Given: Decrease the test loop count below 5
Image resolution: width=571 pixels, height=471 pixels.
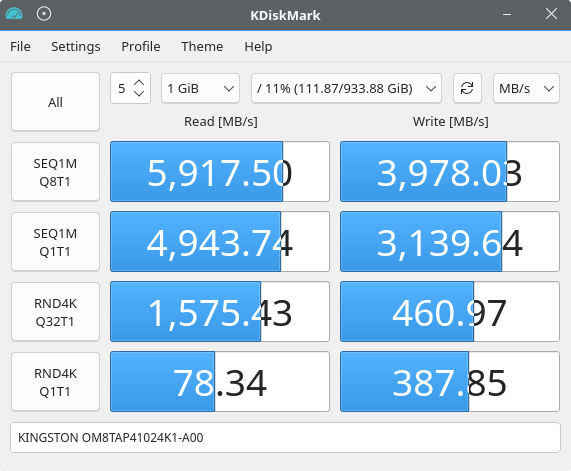Looking at the screenshot, I should [x=139, y=94].
